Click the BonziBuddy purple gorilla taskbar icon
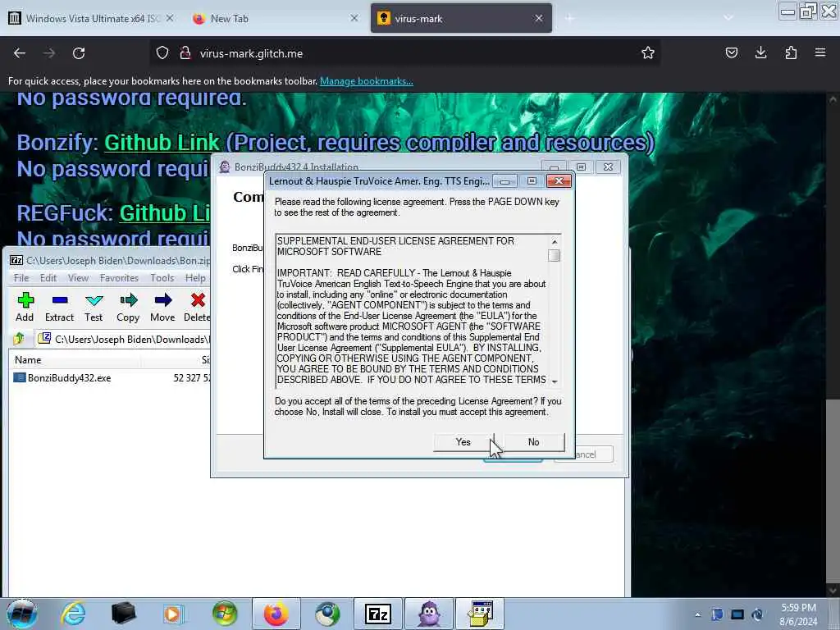This screenshot has width=840, height=630. pos(429,614)
